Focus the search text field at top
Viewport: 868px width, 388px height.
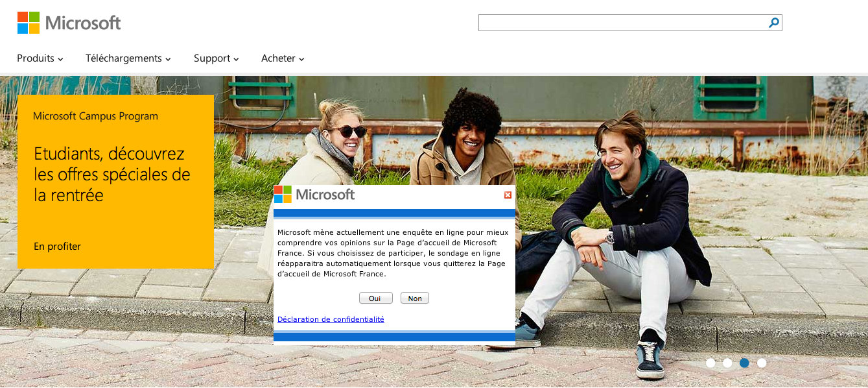point(622,23)
